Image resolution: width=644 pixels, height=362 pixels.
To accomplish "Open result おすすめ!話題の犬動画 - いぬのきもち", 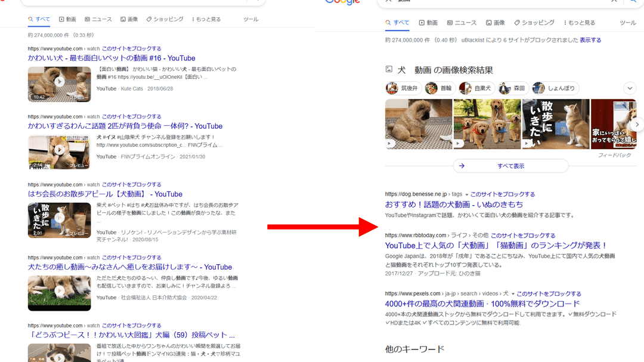I will (x=454, y=205).
